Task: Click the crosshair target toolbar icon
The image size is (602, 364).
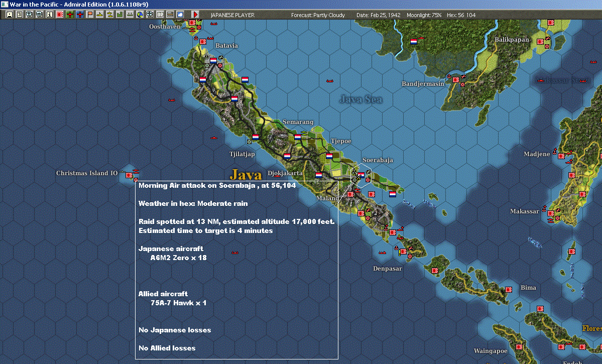Action: 150,15
